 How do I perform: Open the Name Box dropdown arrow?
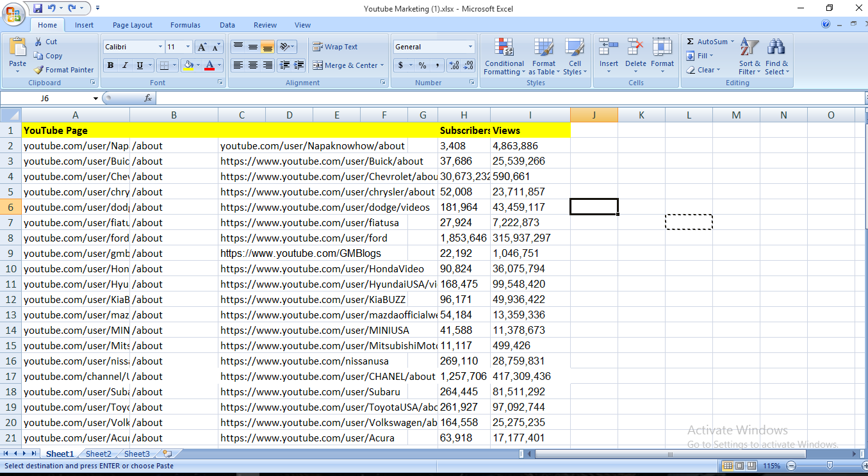coord(95,99)
